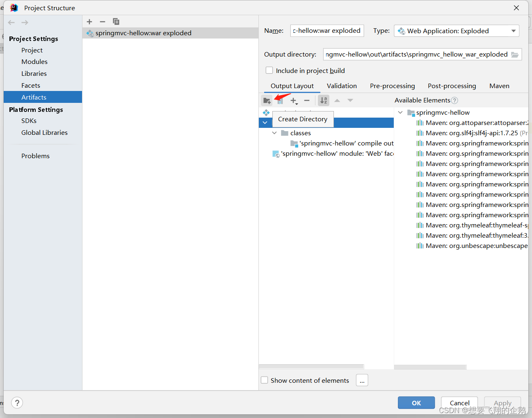Select "'springmvc-hellow' module: 'Web' fac" label
This screenshot has height=418, width=532.
(337, 154)
